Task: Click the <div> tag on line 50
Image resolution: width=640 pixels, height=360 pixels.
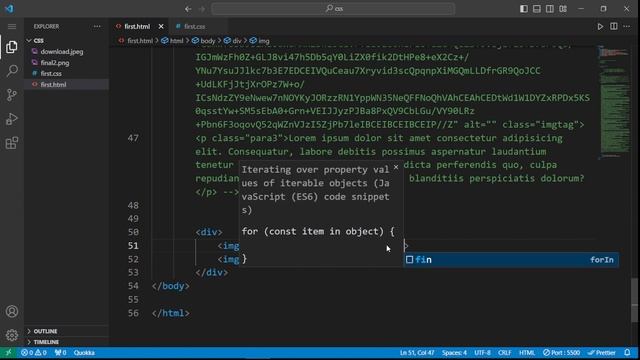Action: click(209, 232)
